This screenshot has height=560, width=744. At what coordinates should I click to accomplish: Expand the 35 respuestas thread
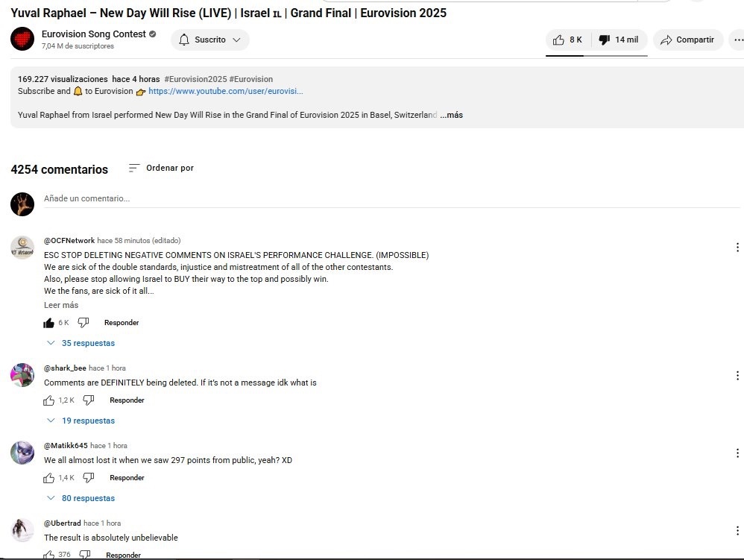point(81,343)
